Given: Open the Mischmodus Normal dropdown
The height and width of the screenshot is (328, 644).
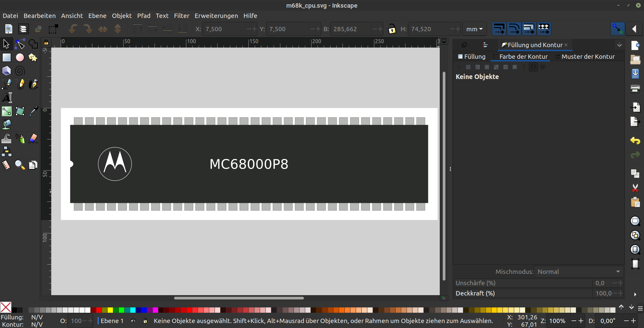Looking at the screenshot, I should click(x=579, y=272).
